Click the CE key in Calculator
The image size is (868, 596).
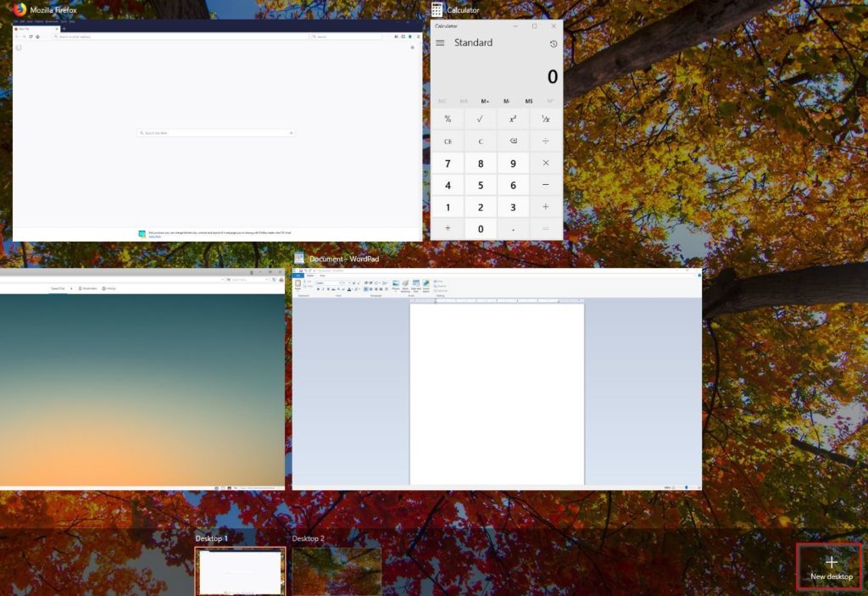tap(448, 142)
